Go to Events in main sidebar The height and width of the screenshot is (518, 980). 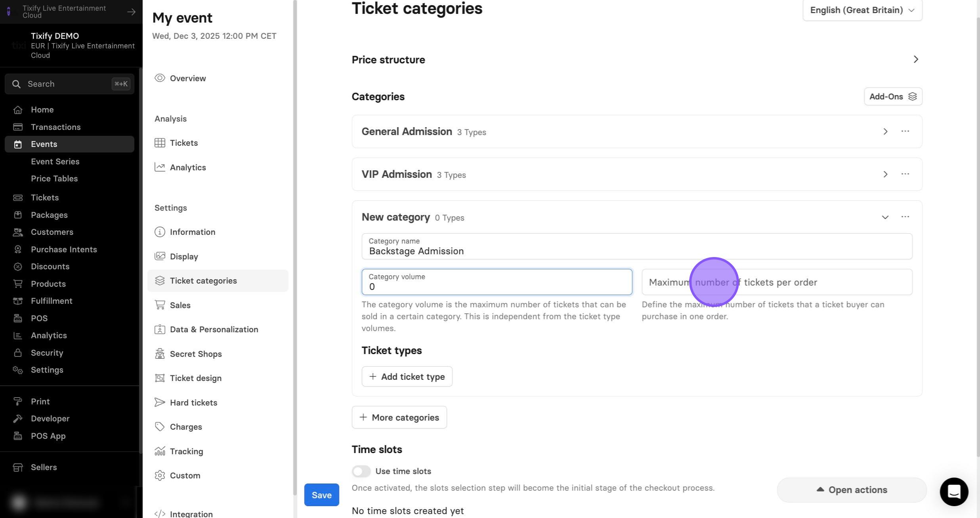point(69,144)
